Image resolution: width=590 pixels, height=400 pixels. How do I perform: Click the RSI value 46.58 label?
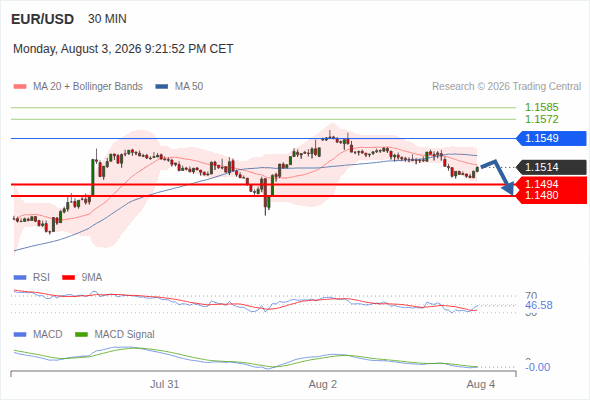click(x=539, y=305)
